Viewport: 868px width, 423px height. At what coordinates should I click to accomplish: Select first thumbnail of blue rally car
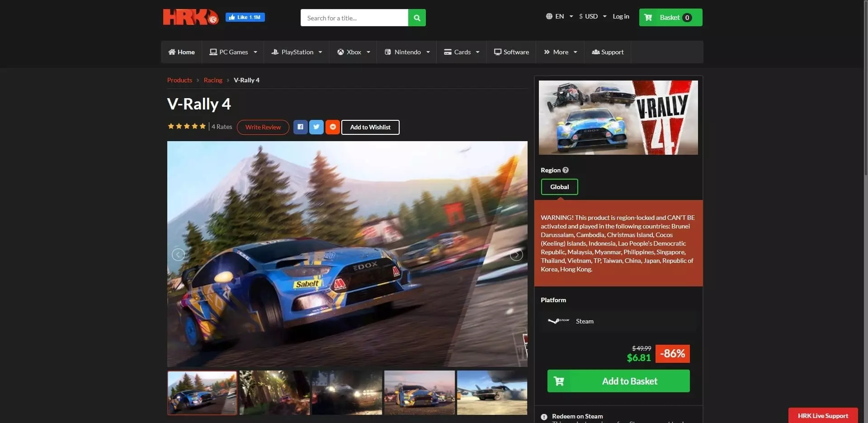click(202, 393)
